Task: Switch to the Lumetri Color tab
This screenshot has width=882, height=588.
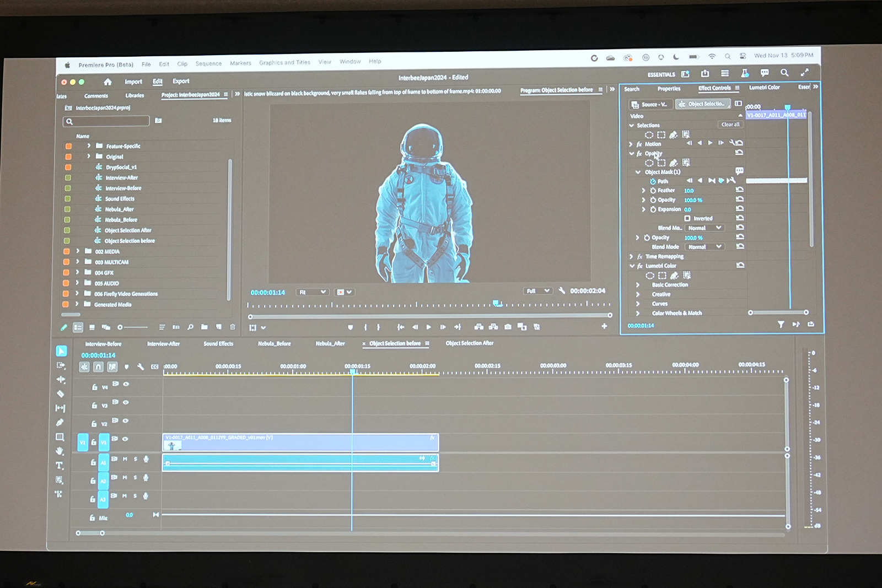Action: [764, 87]
